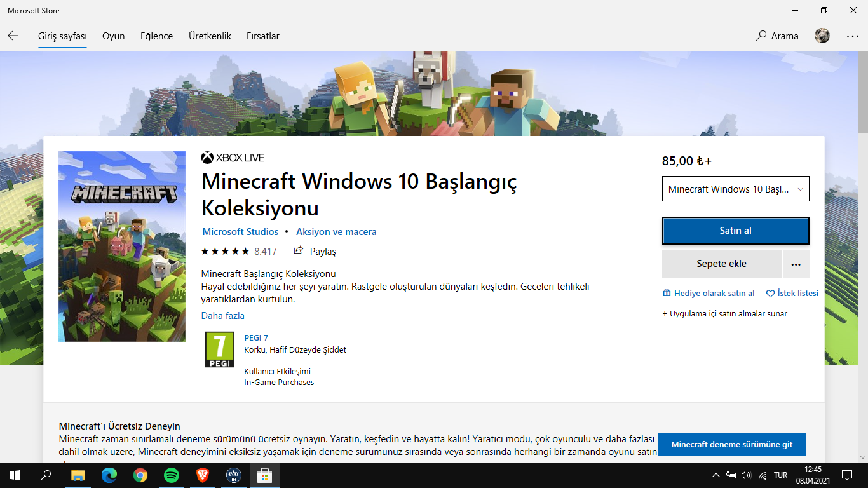Open the notification center icon
Screen dimensions: 868x488
(x=846, y=475)
